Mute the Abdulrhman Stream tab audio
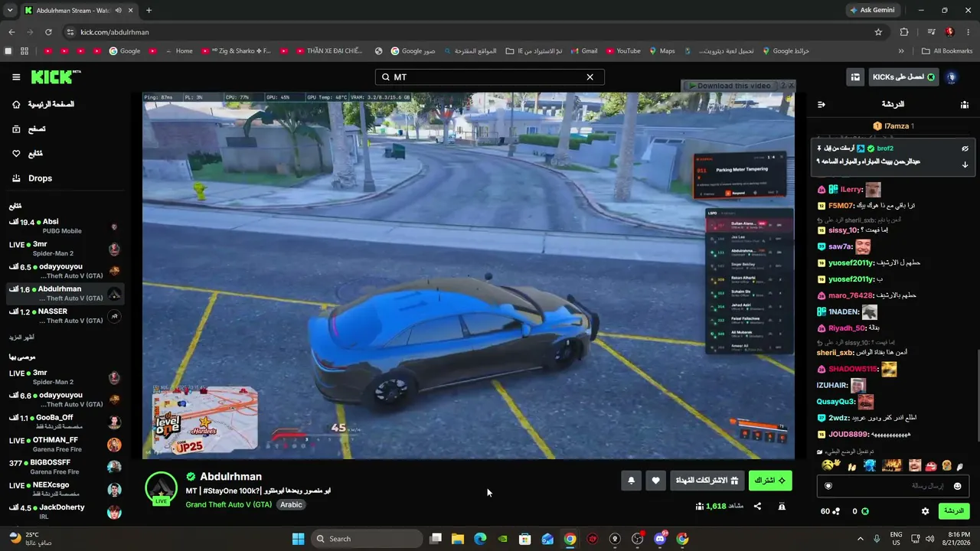The image size is (980, 551). pos(118,11)
